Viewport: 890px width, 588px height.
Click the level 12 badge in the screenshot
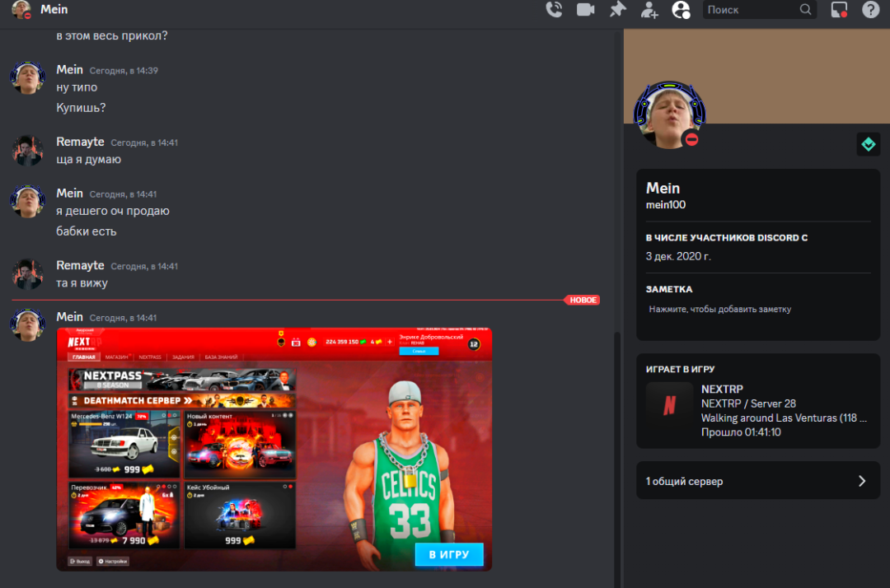474,344
